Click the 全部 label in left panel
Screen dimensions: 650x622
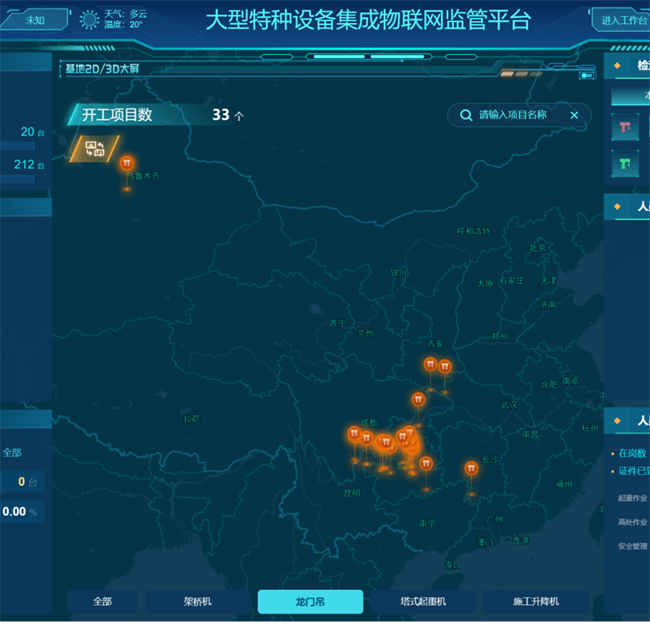coord(12,452)
